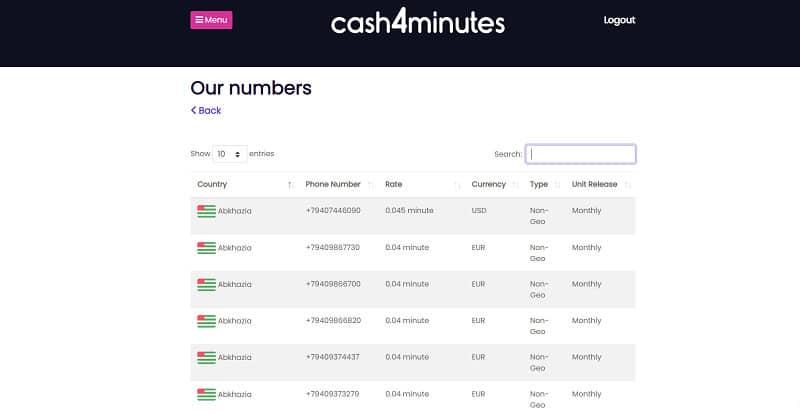
Task: Click Abkhazia flag for +79409866700 row
Action: coord(206,284)
